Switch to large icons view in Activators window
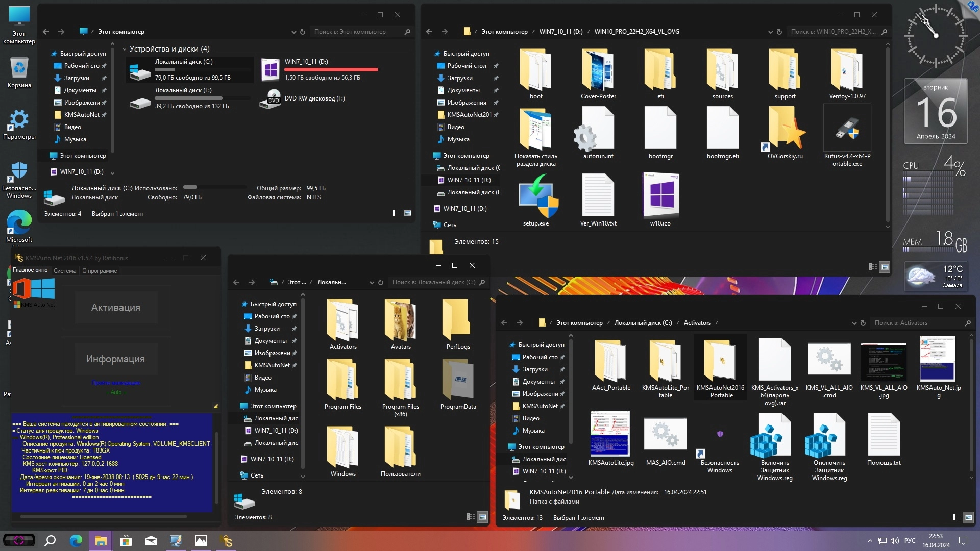The width and height of the screenshot is (980, 551). 968,517
